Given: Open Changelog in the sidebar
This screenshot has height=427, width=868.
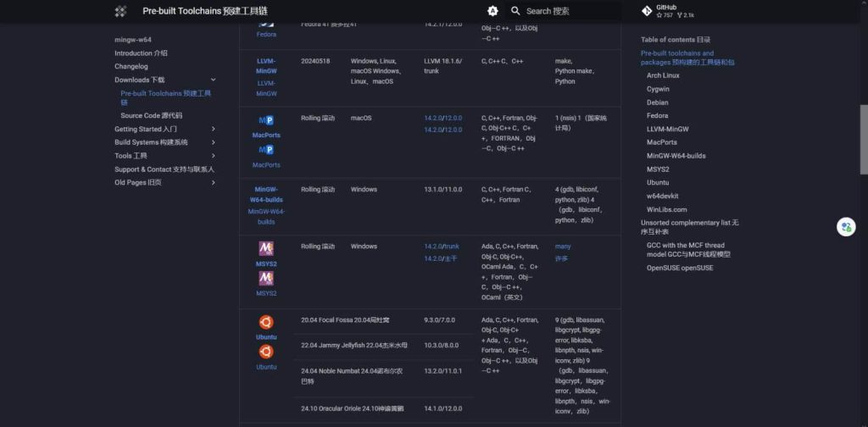Looking at the screenshot, I should [x=131, y=66].
